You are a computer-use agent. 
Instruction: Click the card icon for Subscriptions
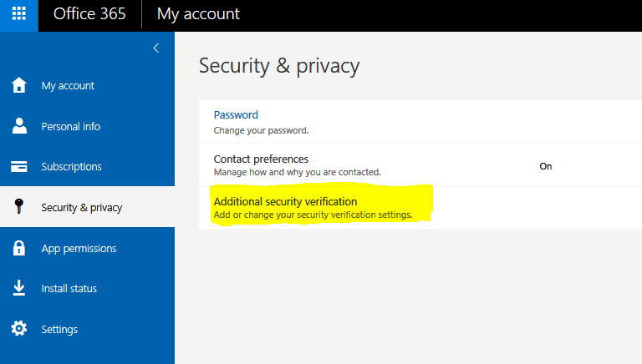point(18,166)
